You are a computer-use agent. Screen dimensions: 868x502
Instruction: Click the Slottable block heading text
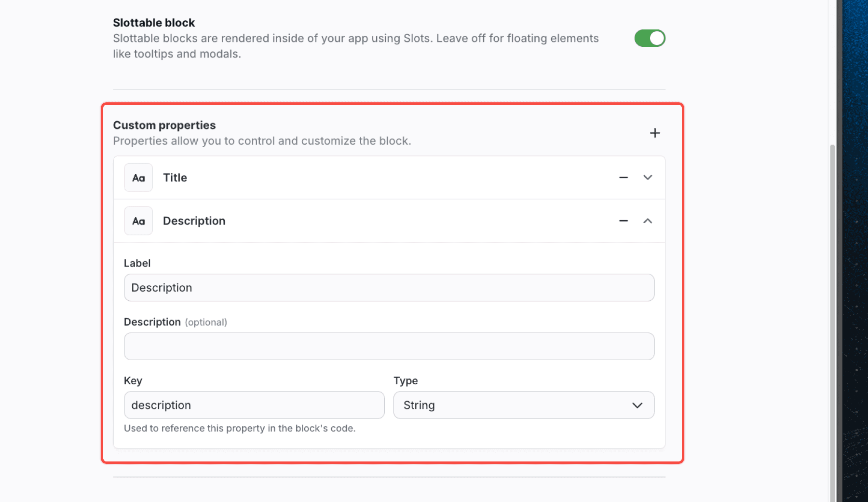coord(154,22)
